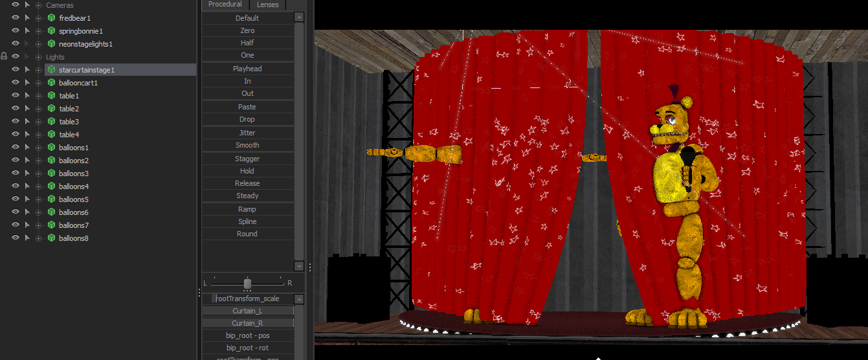Click the selection arrow icon beside fredbear1
This screenshot has width=868, height=360.
tap(27, 18)
